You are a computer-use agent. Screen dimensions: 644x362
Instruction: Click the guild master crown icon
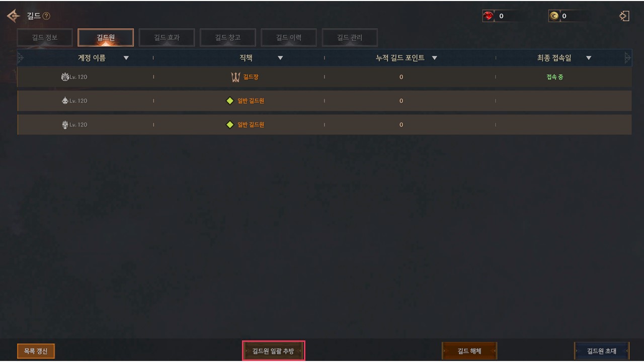235,77
